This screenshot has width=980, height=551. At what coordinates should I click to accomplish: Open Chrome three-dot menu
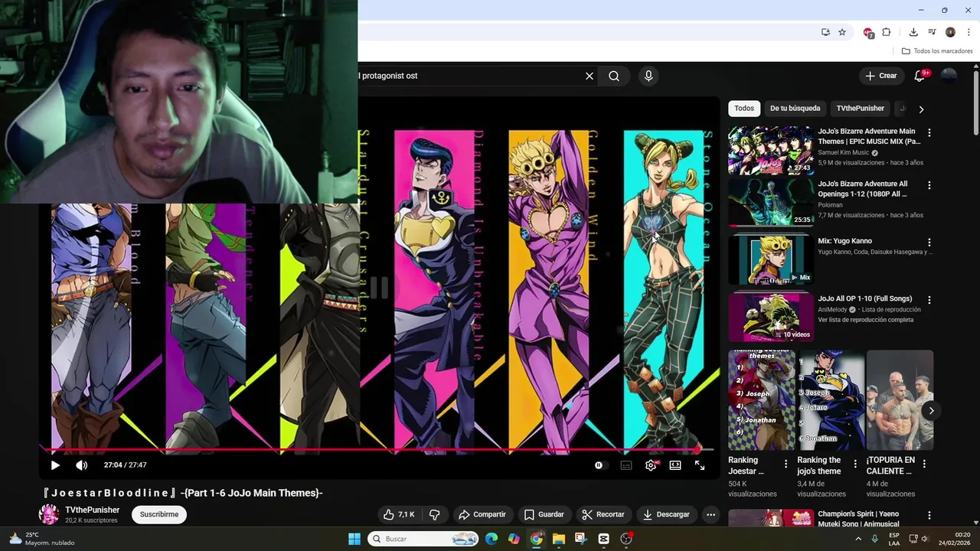pos(969,32)
